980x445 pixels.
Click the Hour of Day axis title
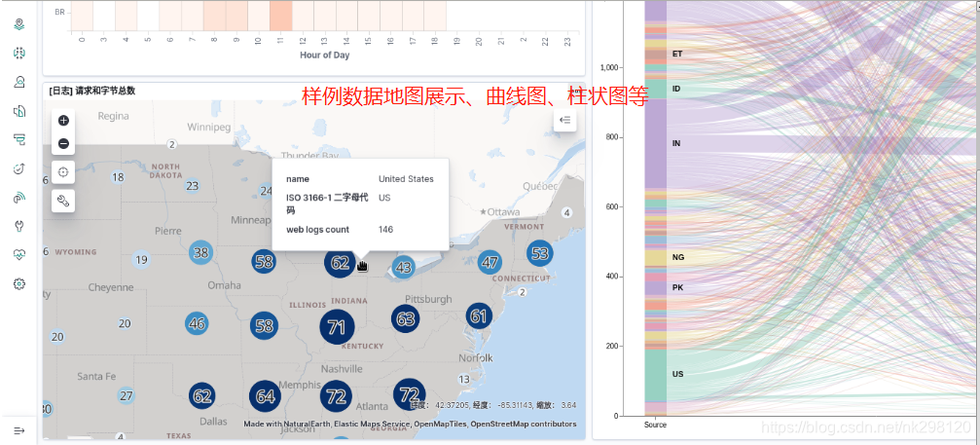click(x=324, y=55)
